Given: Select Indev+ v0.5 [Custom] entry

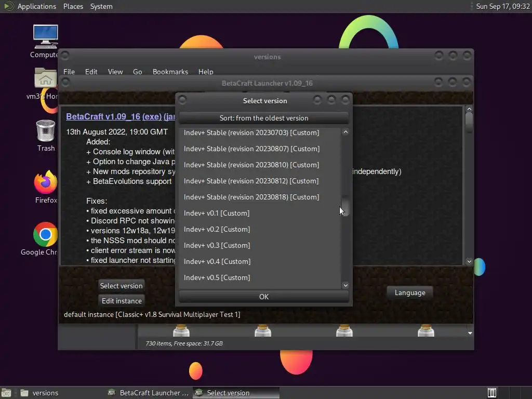Looking at the screenshot, I should pyautogui.click(x=260, y=277).
